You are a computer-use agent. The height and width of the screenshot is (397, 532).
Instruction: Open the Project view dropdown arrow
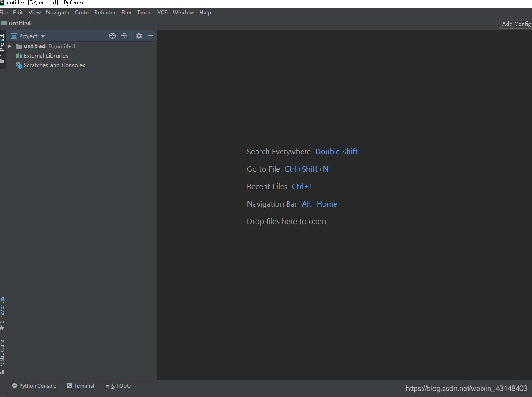point(43,36)
